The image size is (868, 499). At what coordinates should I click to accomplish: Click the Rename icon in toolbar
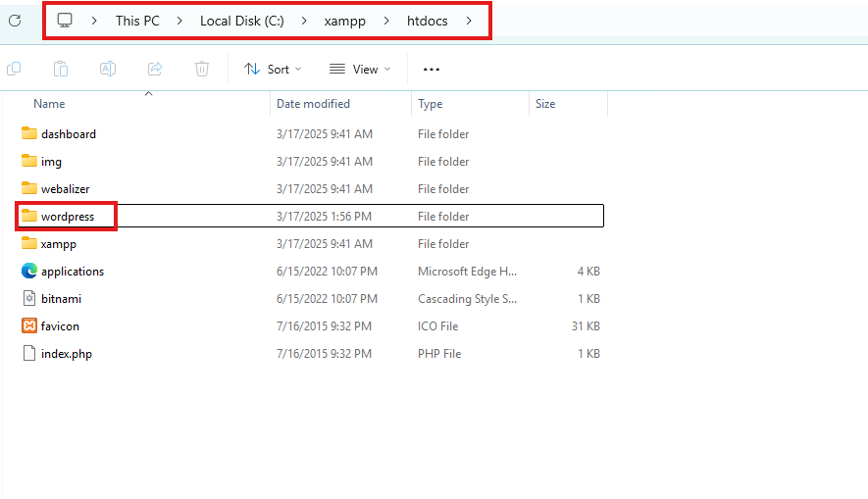click(x=108, y=69)
